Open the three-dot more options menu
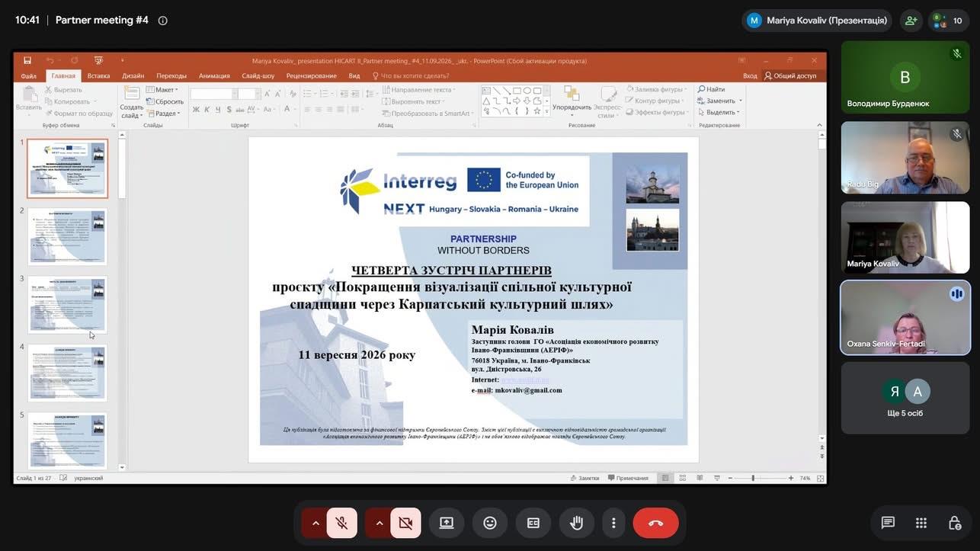980x551 pixels. tap(613, 523)
